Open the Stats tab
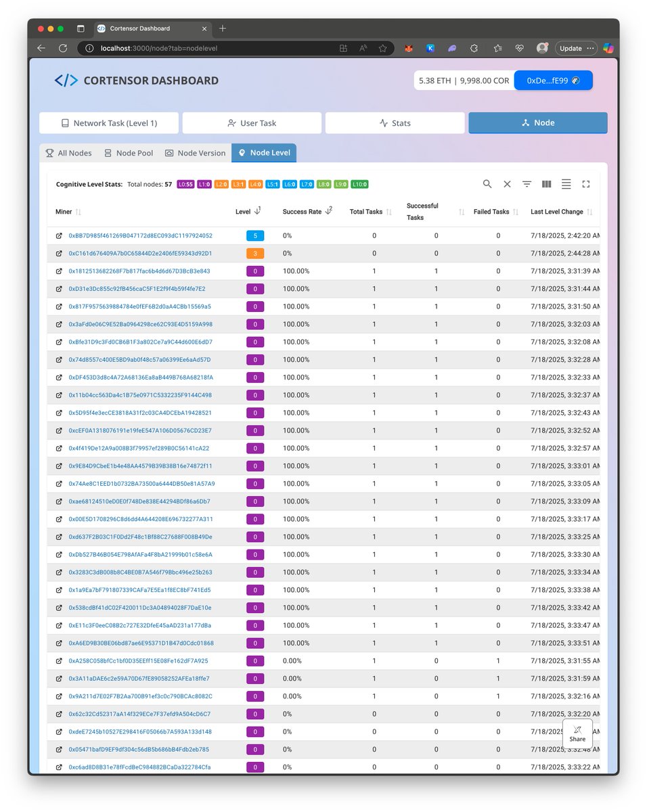647x812 pixels. point(395,123)
